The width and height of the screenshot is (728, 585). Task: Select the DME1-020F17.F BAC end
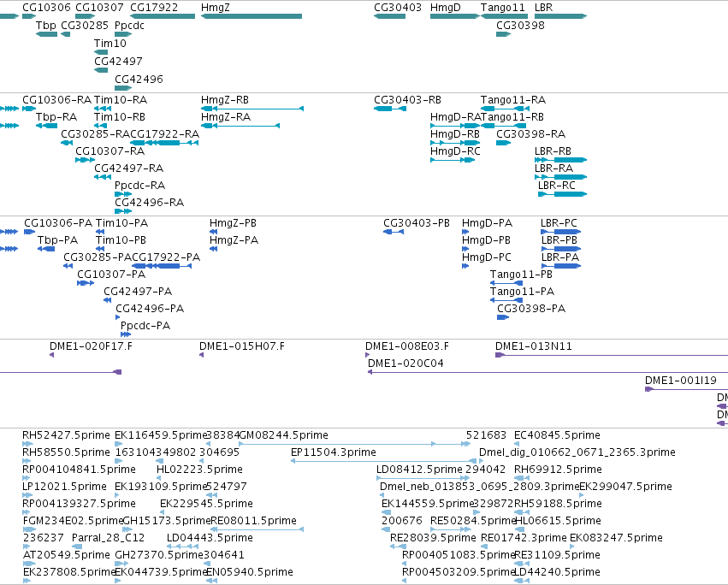51,355
